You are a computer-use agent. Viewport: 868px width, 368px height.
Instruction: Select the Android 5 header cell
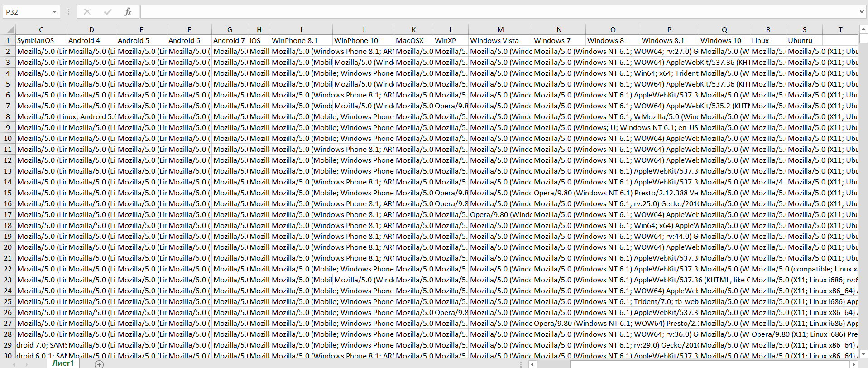click(x=142, y=40)
